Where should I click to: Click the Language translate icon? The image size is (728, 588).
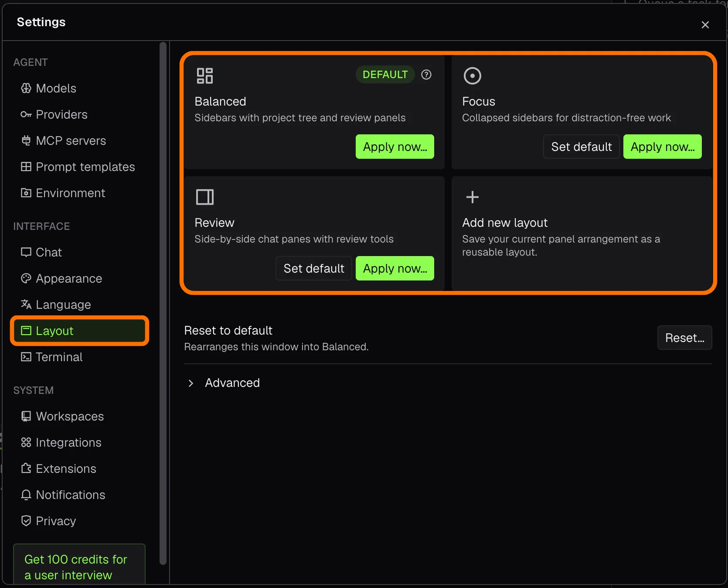tap(26, 304)
